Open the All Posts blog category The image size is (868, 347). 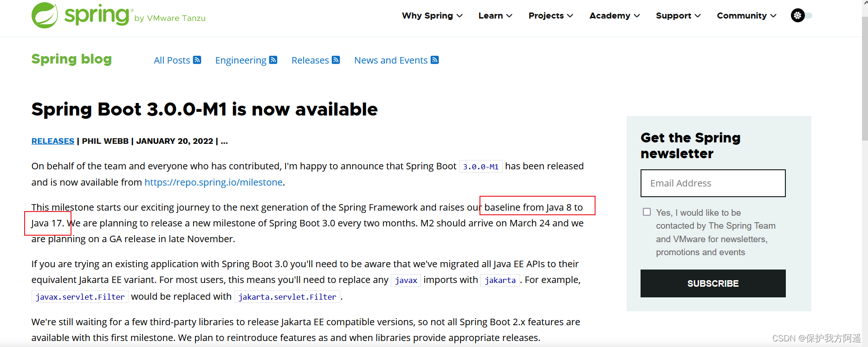point(172,60)
